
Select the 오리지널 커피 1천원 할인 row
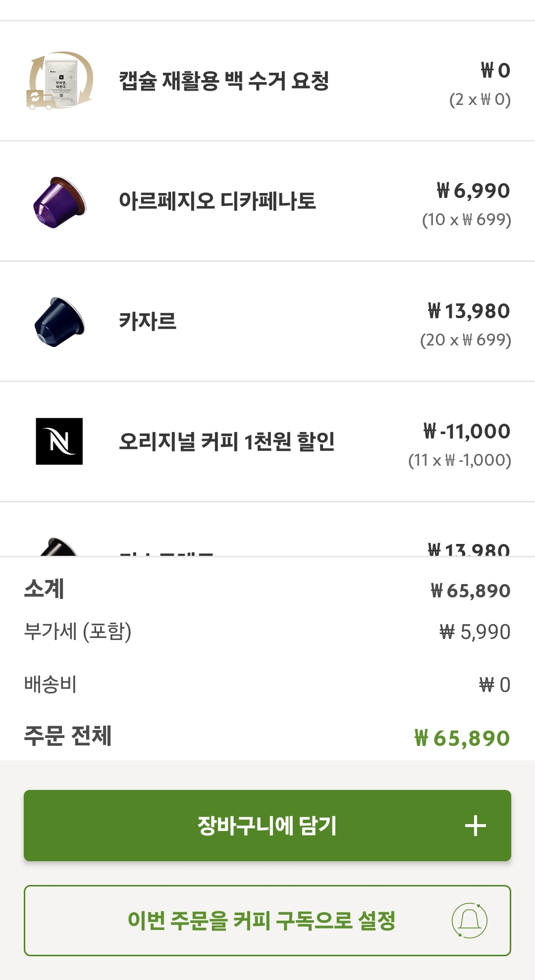click(x=227, y=441)
